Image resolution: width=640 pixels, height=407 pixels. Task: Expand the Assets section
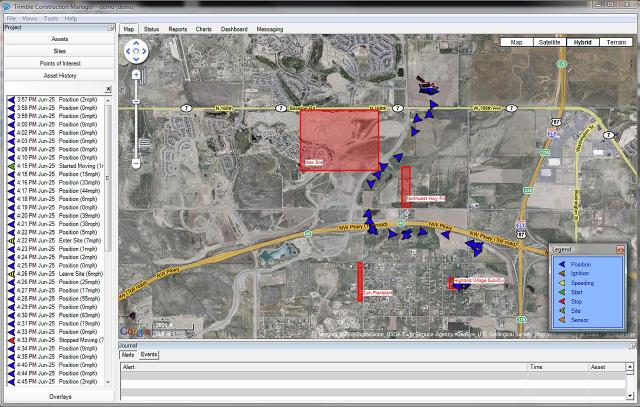tap(60, 39)
